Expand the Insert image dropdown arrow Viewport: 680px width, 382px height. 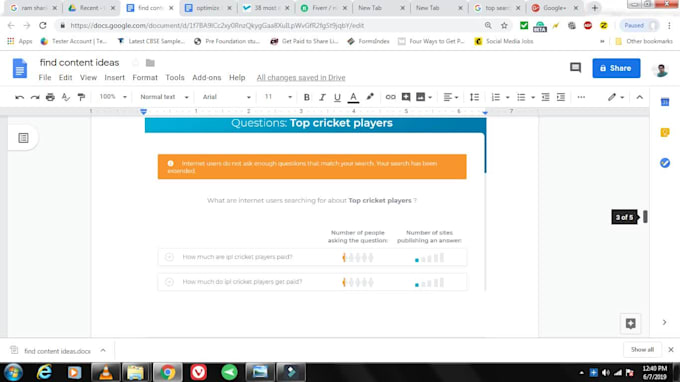point(430,98)
